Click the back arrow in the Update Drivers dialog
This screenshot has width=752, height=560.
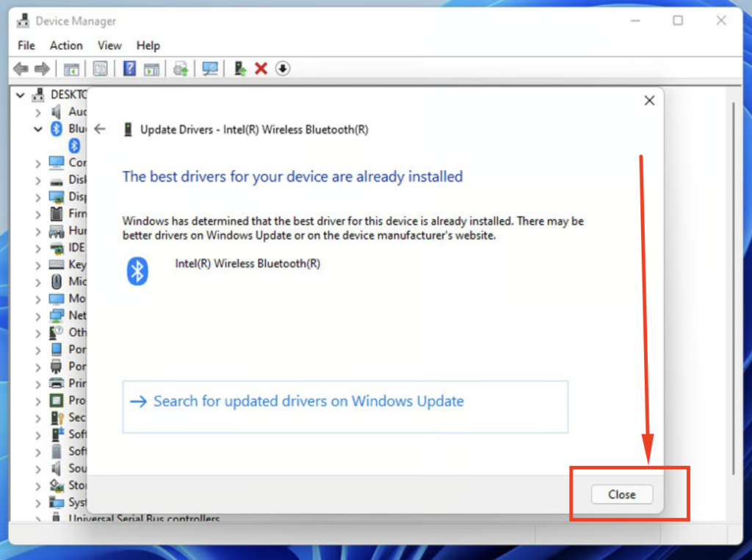click(101, 129)
